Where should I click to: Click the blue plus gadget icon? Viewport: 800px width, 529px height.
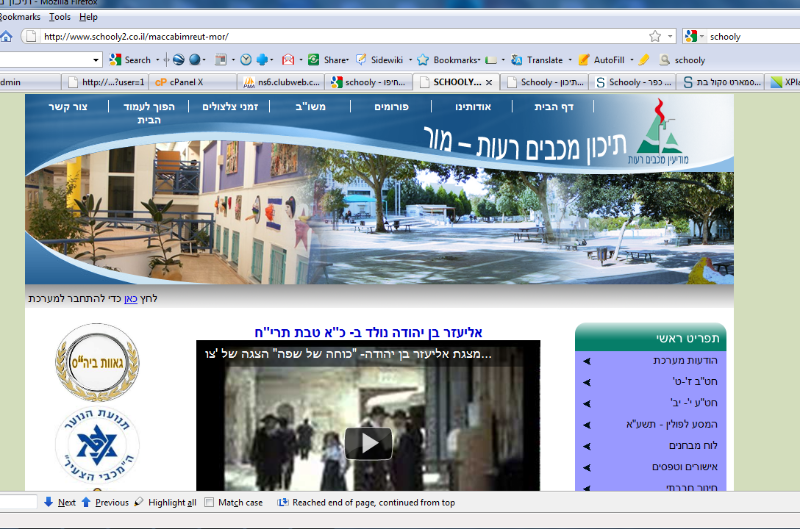pyautogui.click(x=262, y=60)
